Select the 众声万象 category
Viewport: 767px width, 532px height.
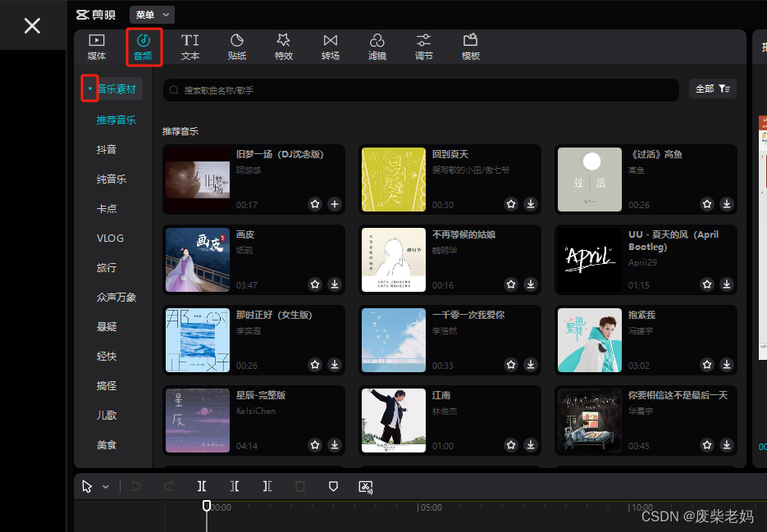click(x=116, y=298)
